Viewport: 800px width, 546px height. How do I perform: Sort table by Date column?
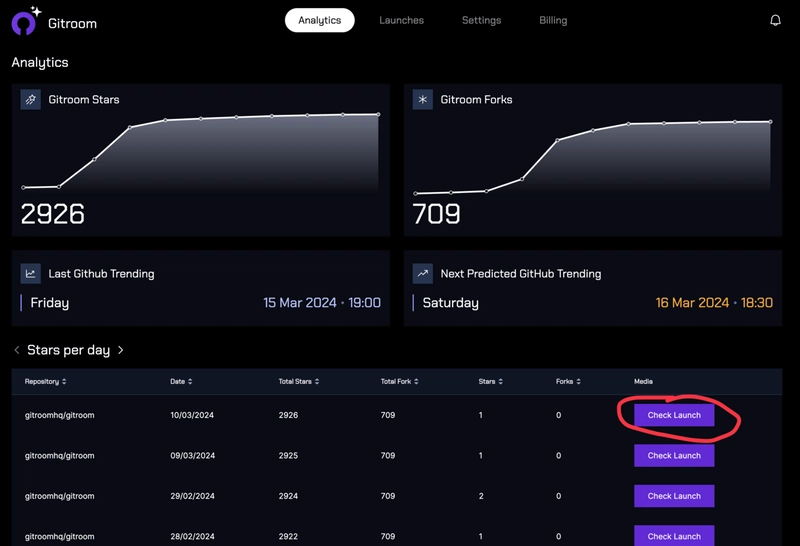tap(181, 381)
